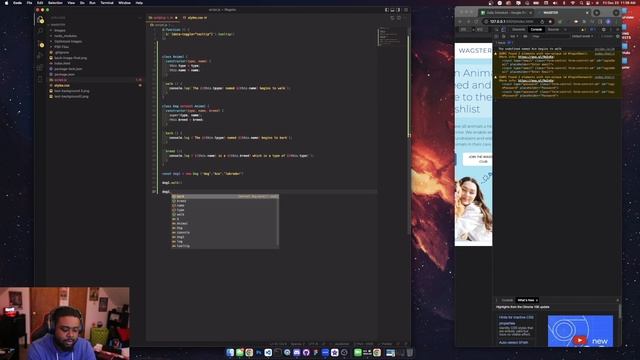Open the Trash in the Dock
This screenshot has width=640, height=360.
[409, 353]
